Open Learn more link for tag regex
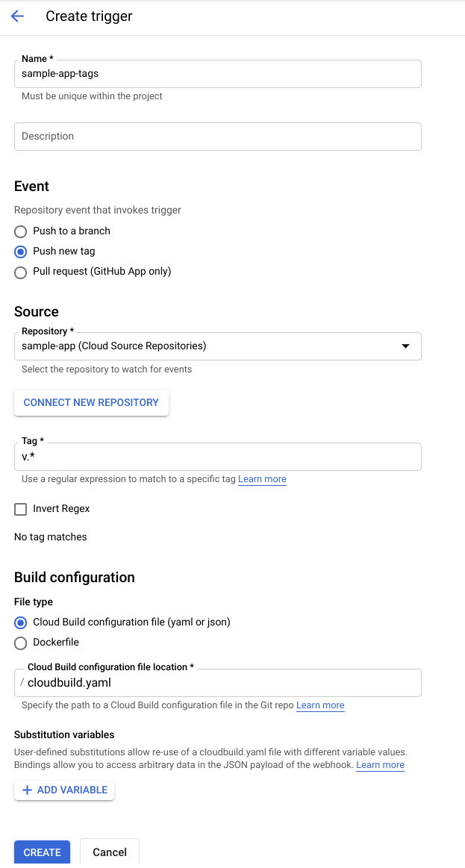465x868 pixels. tap(262, 479)
